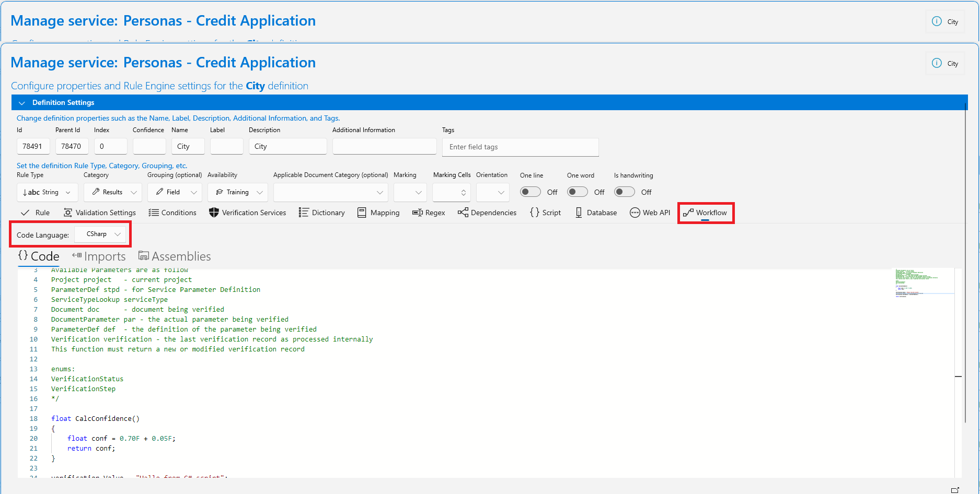The height and width of the screenshot is (494, 980).
Task: Toggle the Is handwriting switch
Action: coord(625,192)
